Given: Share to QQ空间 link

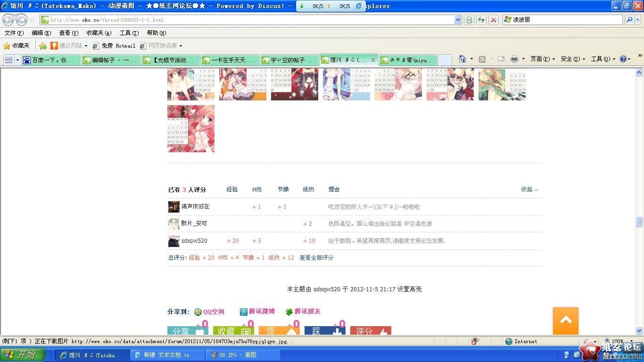Looking at the screenshot, I should [213, 312].
